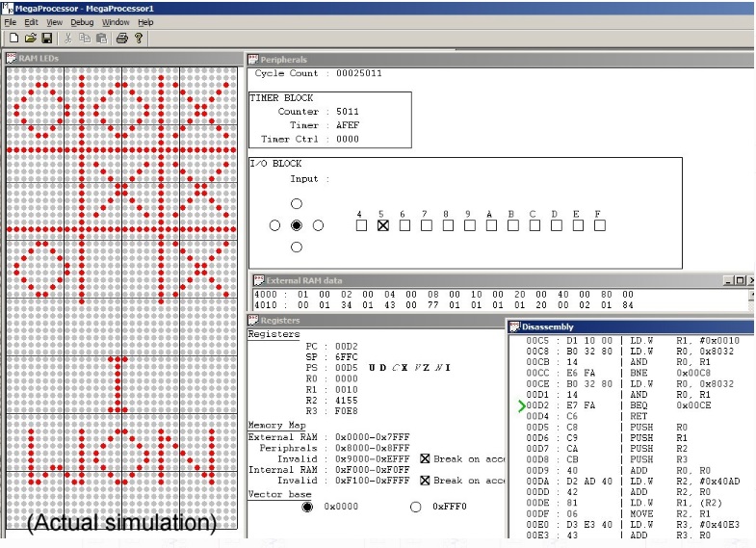Click the R2 register value 4155
This screenshot has width=756, height=548.
(x=347, y=401)
